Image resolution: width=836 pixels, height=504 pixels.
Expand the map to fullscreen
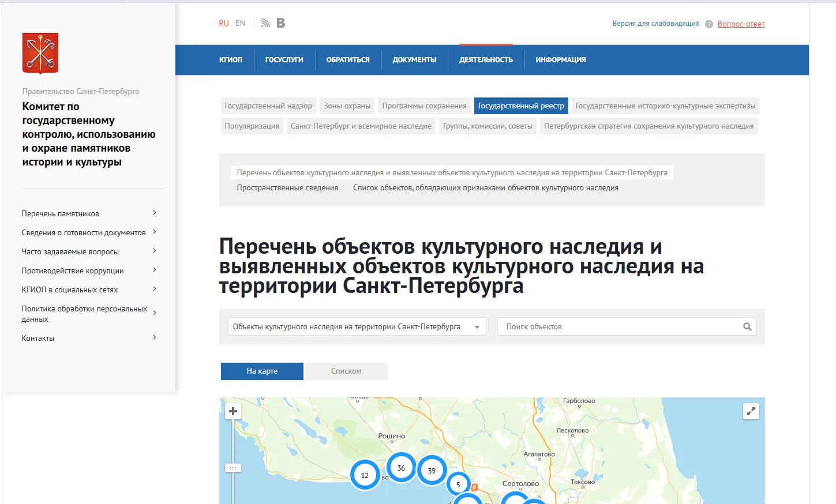751,411
